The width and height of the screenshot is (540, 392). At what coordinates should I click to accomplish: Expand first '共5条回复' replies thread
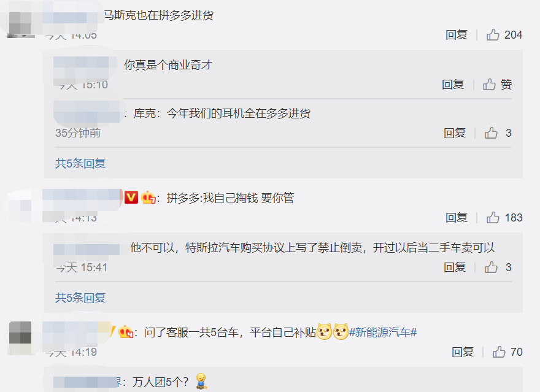(80, 163)
